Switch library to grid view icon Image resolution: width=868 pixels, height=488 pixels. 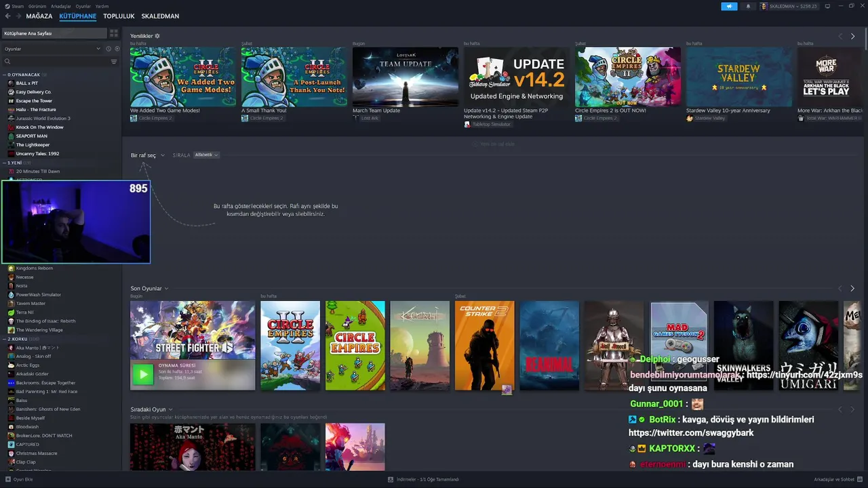click(x=114, y=33)
